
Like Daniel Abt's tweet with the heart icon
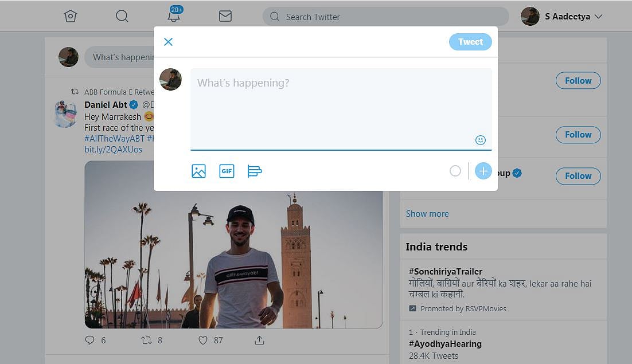202,340
